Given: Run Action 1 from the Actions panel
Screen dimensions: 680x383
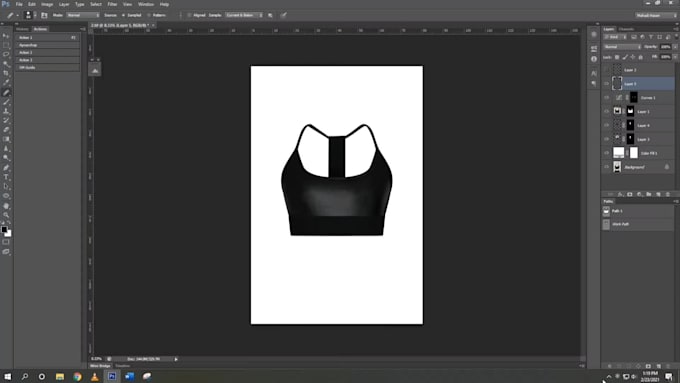Looking at the screenshot, I should pyautogui.click(x=47, y=38).
